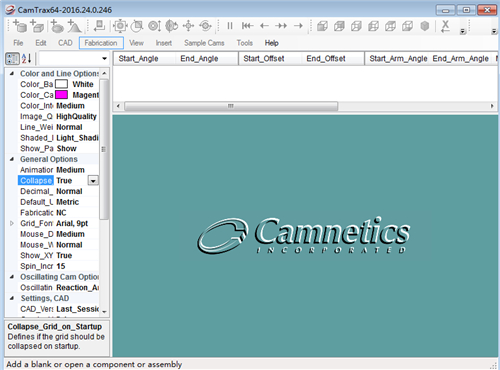This screenshot has width=500, height=370.
Task: Click the rewind to start arrow icon
Action: pyautogui.click(x=247, y=26)
